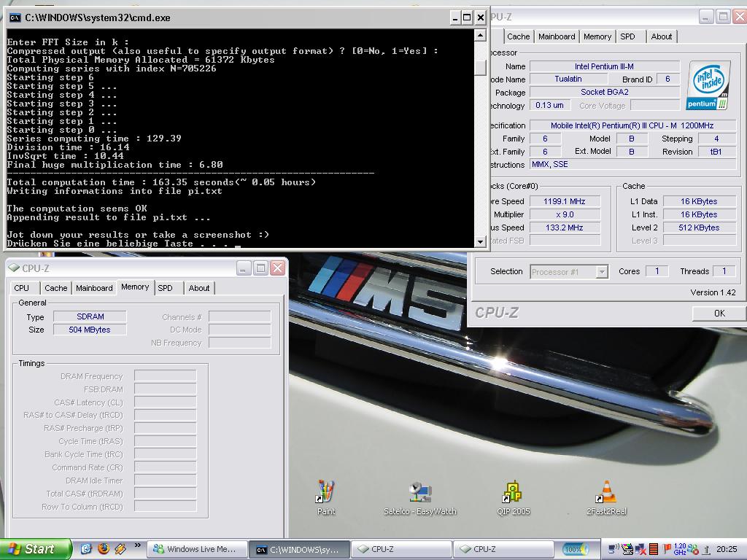Click Cores count field
This screenshot has width=747, height=560.
(x=657, y=271)
